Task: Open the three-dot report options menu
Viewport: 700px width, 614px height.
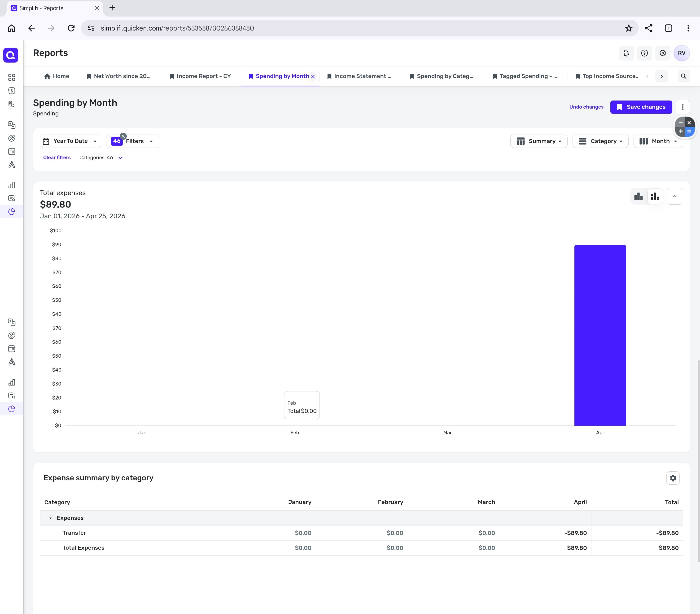Action: [682, 107]
